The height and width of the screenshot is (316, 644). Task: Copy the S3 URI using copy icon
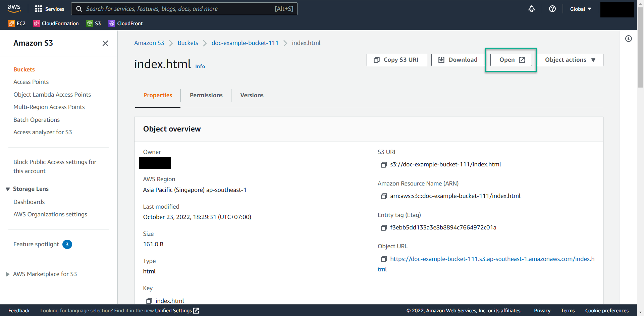(384, 165)
